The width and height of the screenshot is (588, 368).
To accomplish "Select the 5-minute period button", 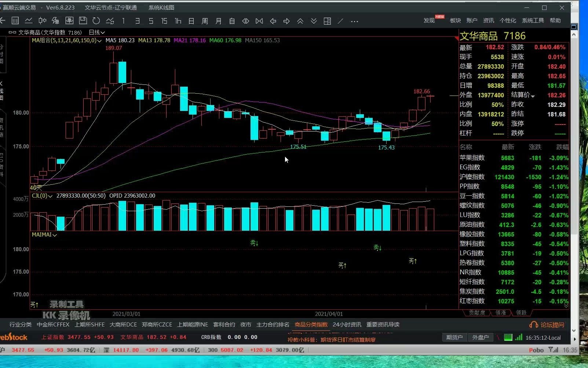I will tap(151, 21).
